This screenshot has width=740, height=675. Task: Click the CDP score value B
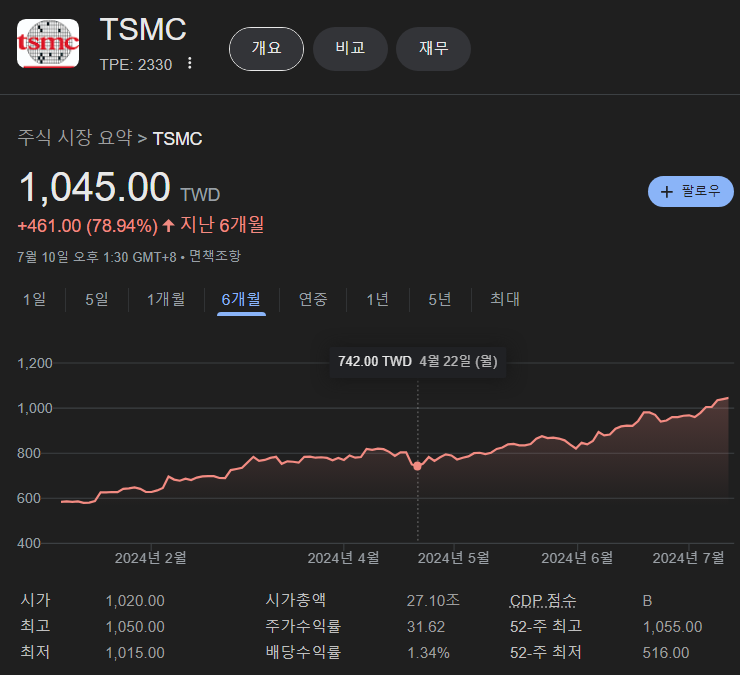pos(647,601)
